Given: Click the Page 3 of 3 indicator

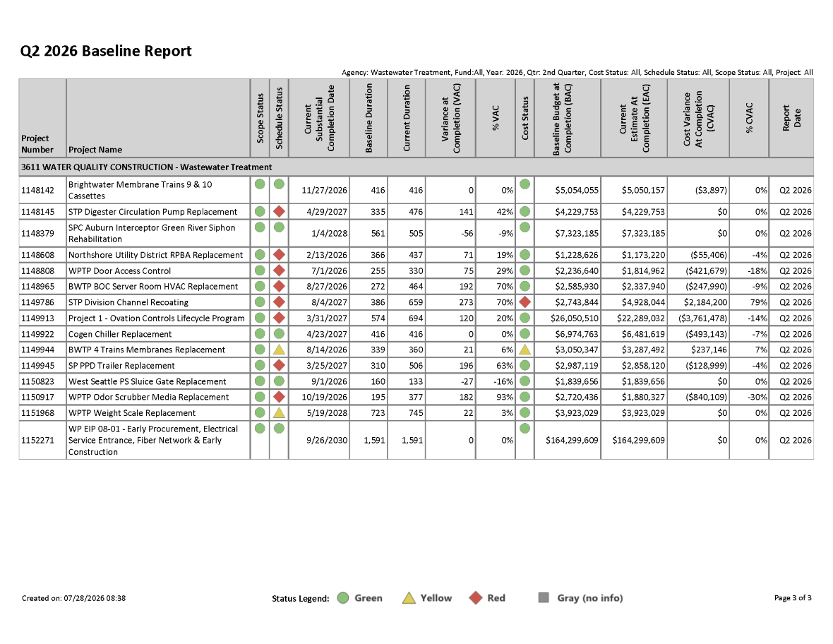Looking at the screenshot, I should pos(793,598).
